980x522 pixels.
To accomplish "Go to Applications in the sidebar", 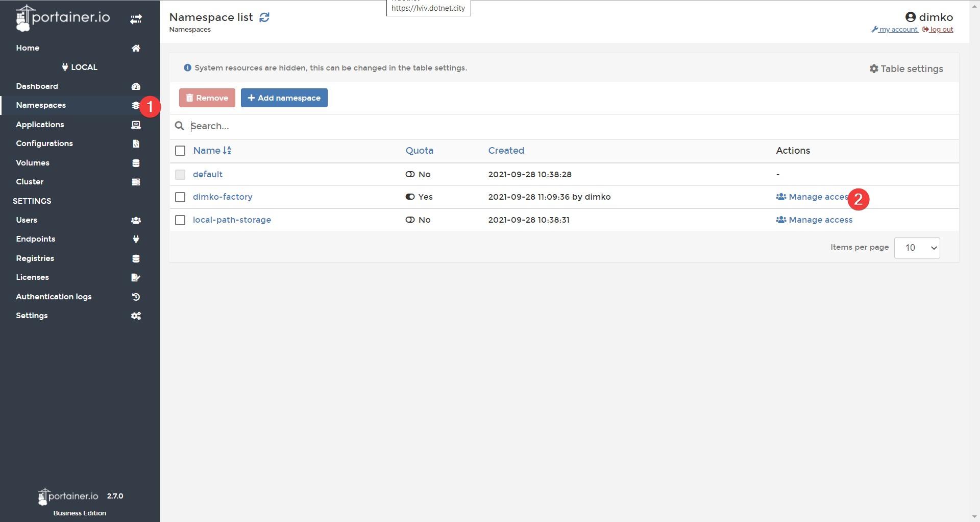I will [40, 125].
